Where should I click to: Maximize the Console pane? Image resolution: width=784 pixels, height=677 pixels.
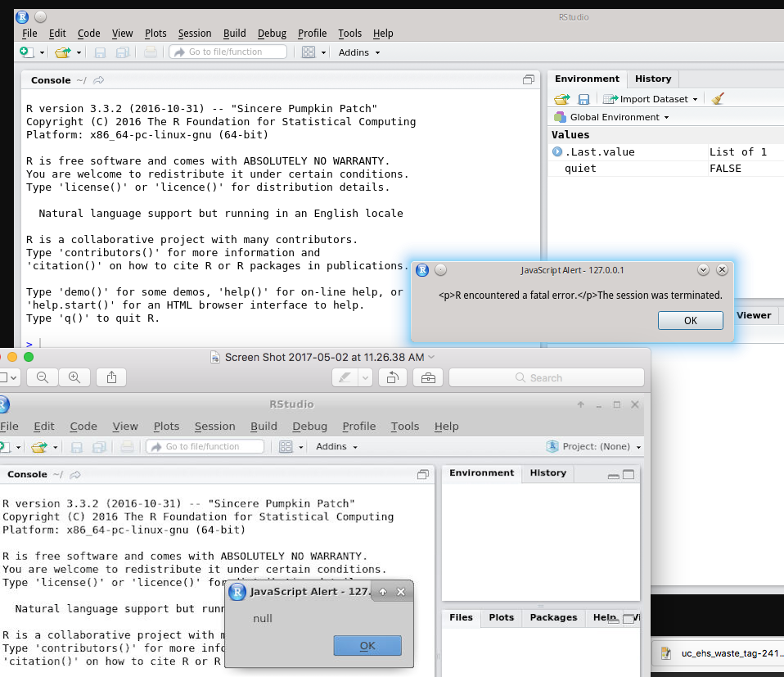529,79
